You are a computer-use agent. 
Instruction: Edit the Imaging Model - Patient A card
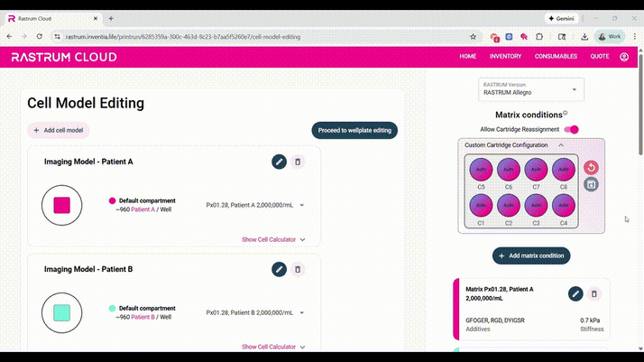[x=279, y=162]
